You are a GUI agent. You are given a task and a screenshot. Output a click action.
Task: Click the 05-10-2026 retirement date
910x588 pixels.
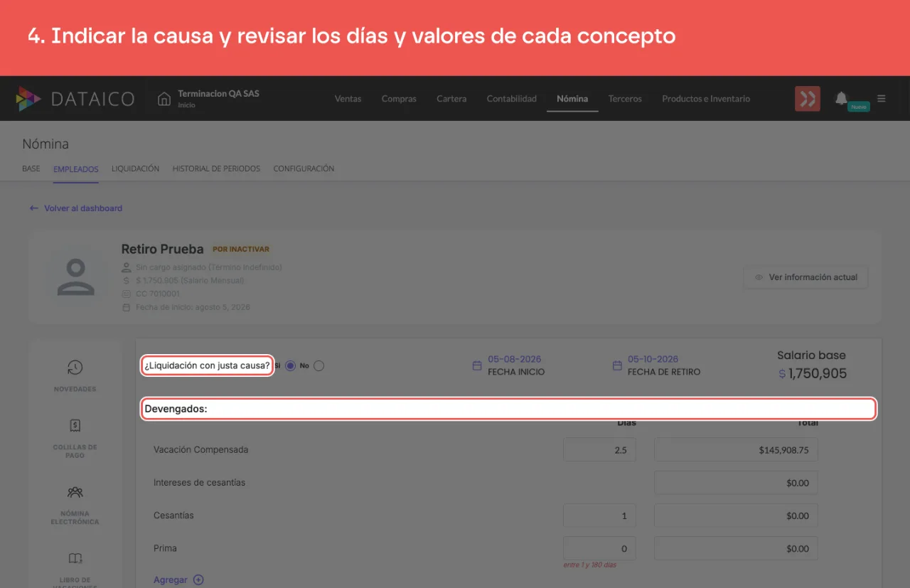pyautogui.click(x=653, y=359)
